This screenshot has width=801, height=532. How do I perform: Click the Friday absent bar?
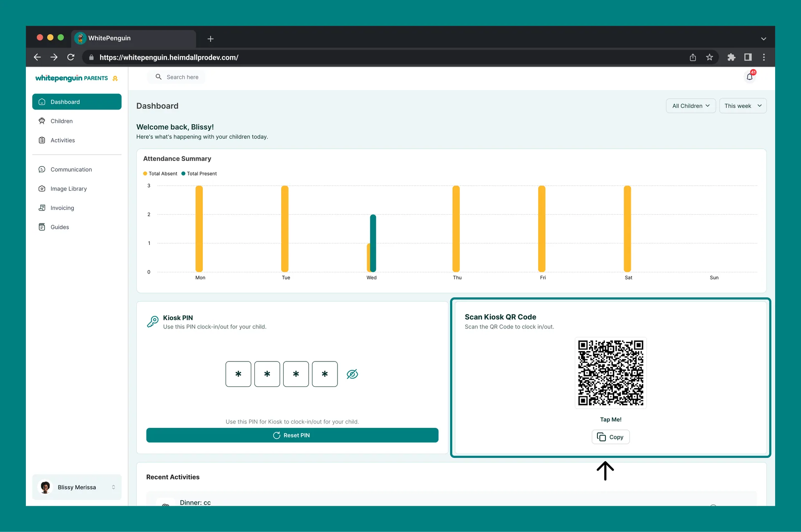tap(542, 229)
